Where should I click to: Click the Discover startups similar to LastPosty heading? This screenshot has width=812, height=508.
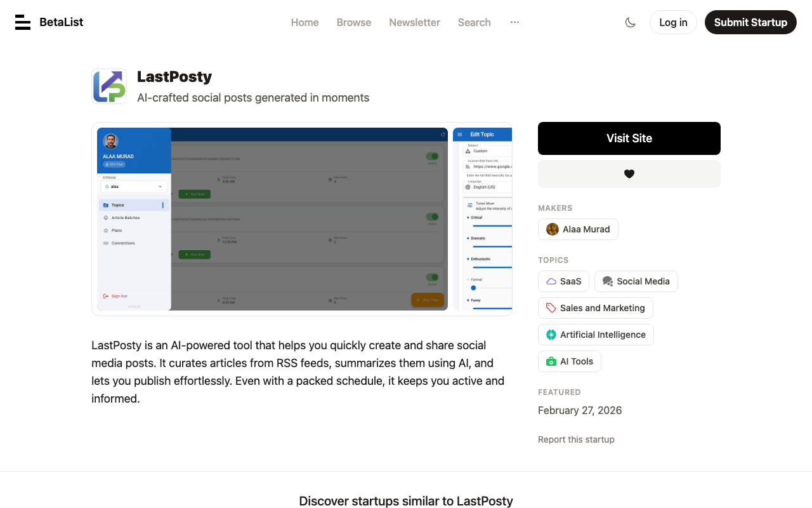coord(406,501)
